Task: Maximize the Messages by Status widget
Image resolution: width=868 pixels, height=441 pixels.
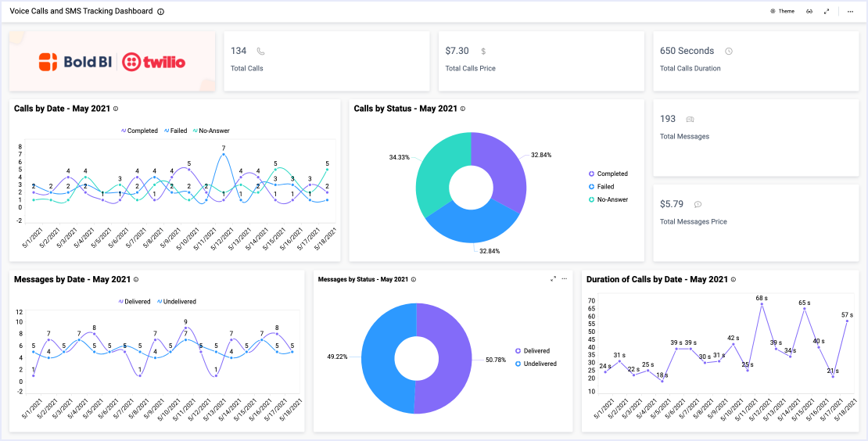Action: (x=554, y=278)
